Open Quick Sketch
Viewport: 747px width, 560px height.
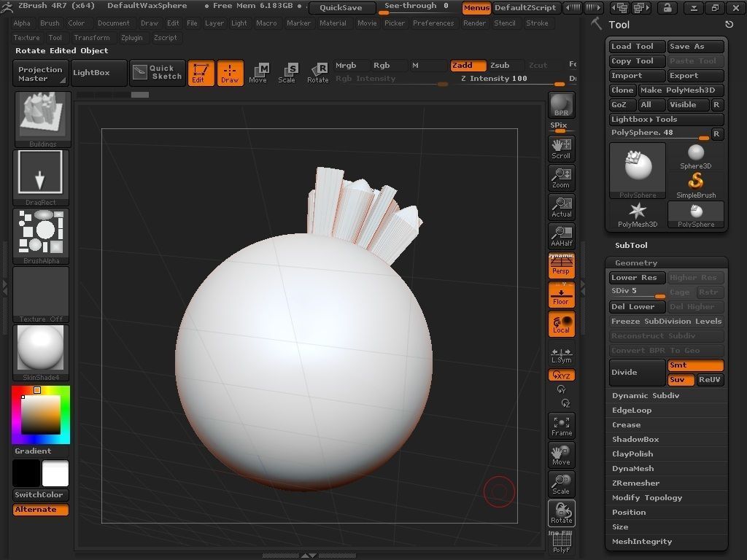(x=158, y=72)
